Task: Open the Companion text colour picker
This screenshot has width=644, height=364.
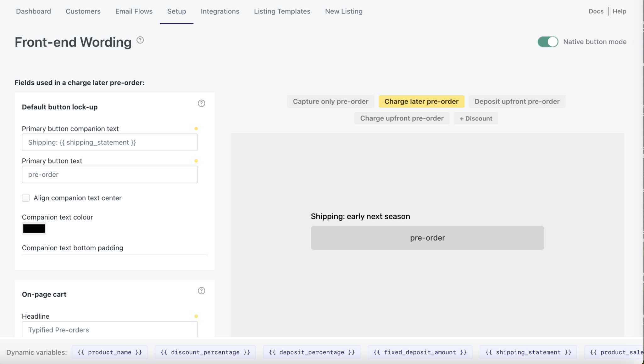Action: pyautogui.click(x=34, y=229)
